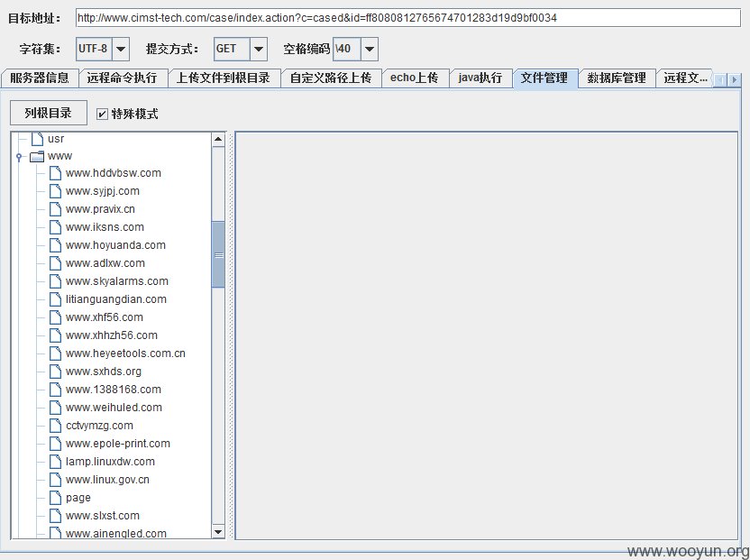This screenshot has height=560, width=750.
Task: Open the 上传文件到根目录 tab
Action: click(224, 78)
